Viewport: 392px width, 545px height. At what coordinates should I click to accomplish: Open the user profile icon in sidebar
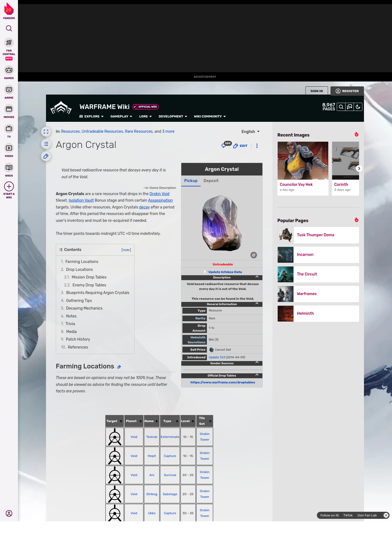point(9,513)
